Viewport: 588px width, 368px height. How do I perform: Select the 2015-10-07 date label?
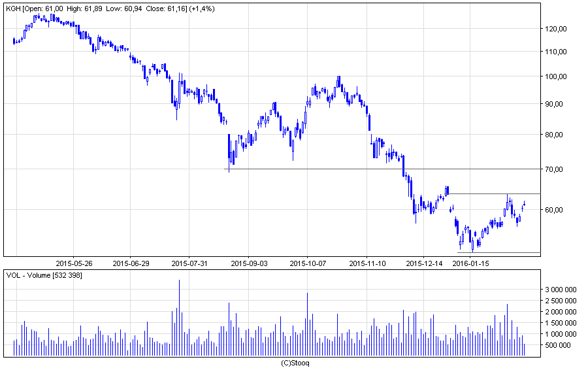(x=308, y=263)
